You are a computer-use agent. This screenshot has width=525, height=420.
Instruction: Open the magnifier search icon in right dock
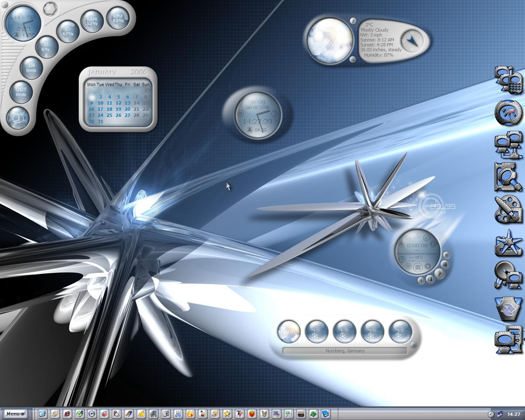pyautogui.click(x=508, y=177)
